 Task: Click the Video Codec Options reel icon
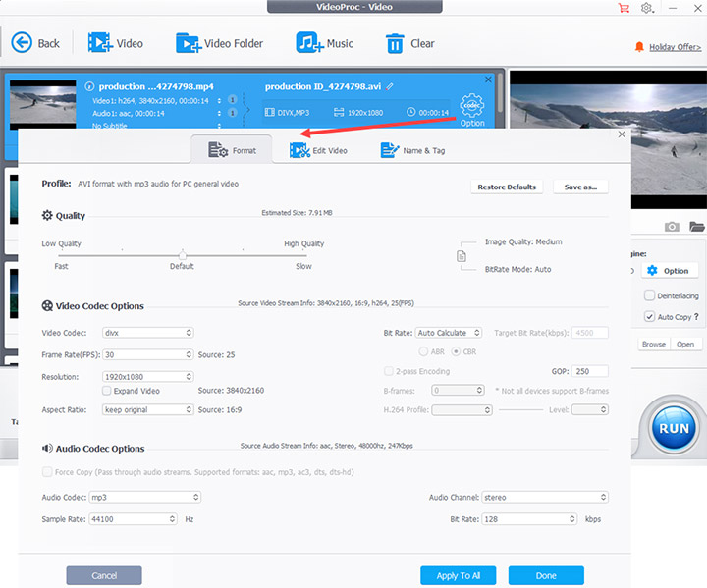point(47,305)
